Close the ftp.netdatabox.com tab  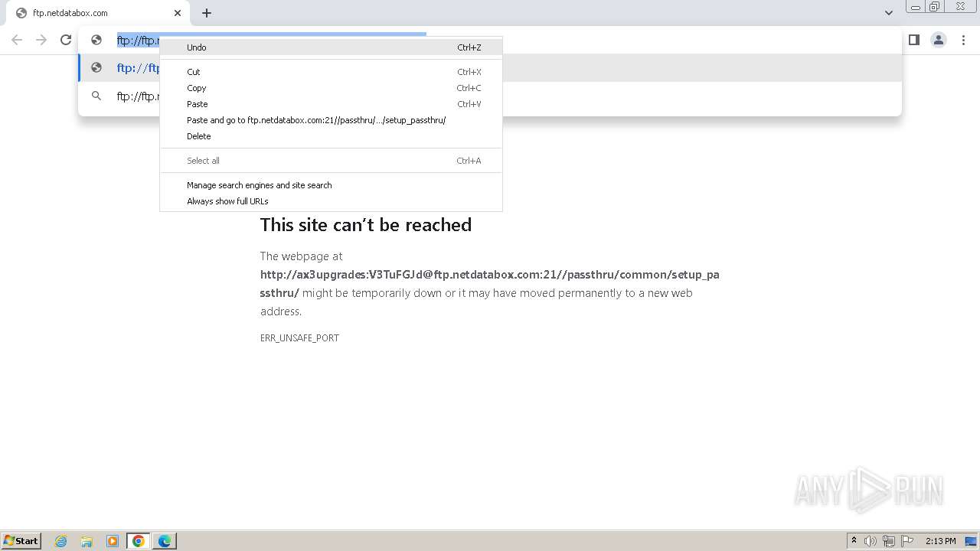coord(178,13)
